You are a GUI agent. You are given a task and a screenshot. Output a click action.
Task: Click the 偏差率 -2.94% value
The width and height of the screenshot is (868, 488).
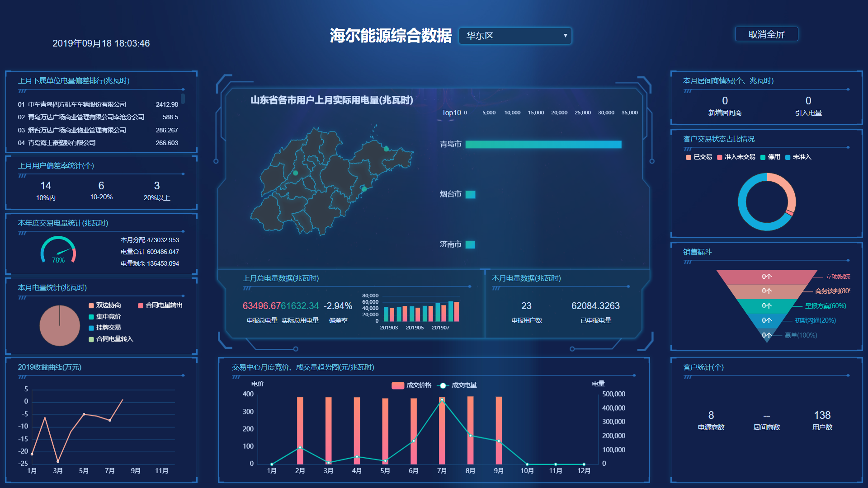coord(338,306)
